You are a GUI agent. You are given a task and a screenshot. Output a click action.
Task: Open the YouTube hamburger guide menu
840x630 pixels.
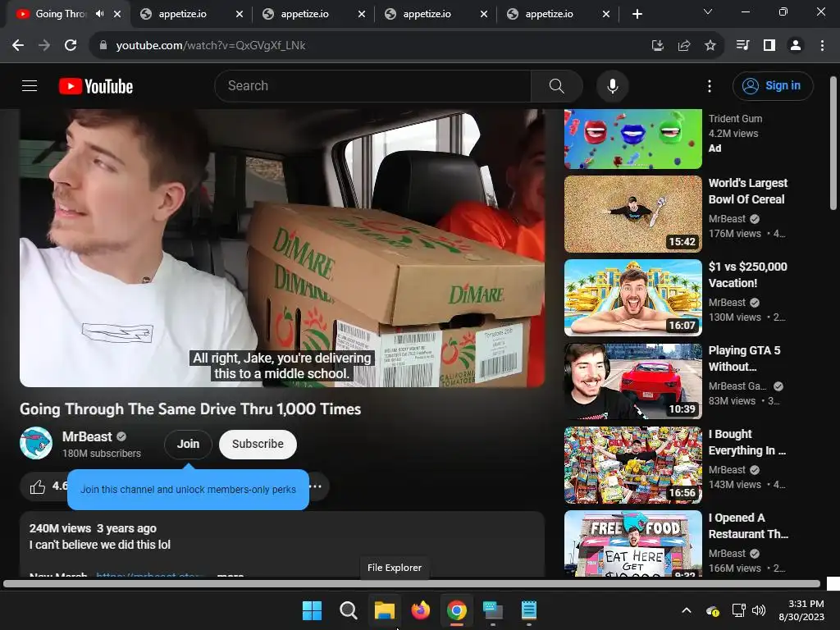pyautogui.click(x=30, y=85)
